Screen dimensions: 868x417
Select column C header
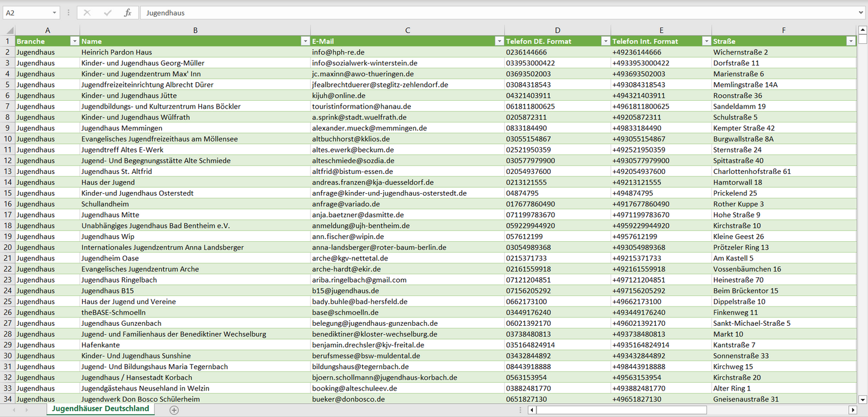point(407,30)
